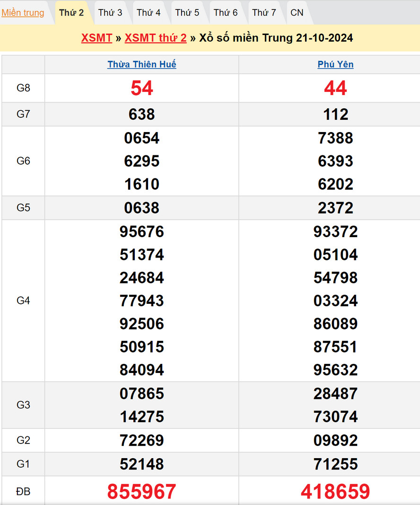Viewport: 420px width, 505px height.
Task: Click the special prize number 855967
Action: 142,492
